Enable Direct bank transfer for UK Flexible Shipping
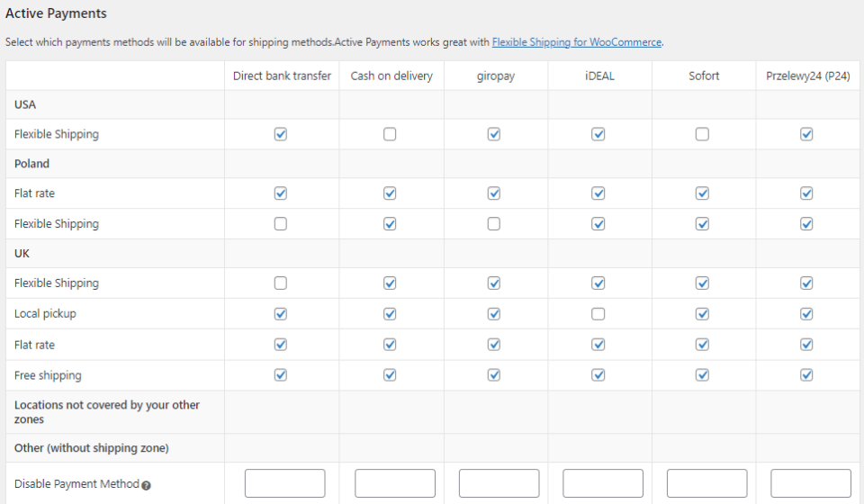Screen dimensions: 864x504 point(281,283)
